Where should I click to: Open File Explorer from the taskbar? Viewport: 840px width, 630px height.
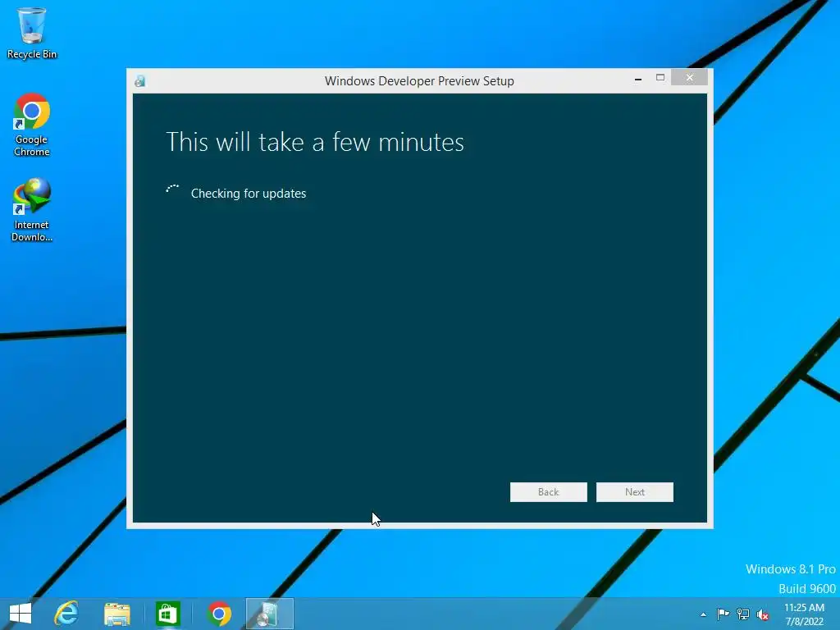pos(116,614)
